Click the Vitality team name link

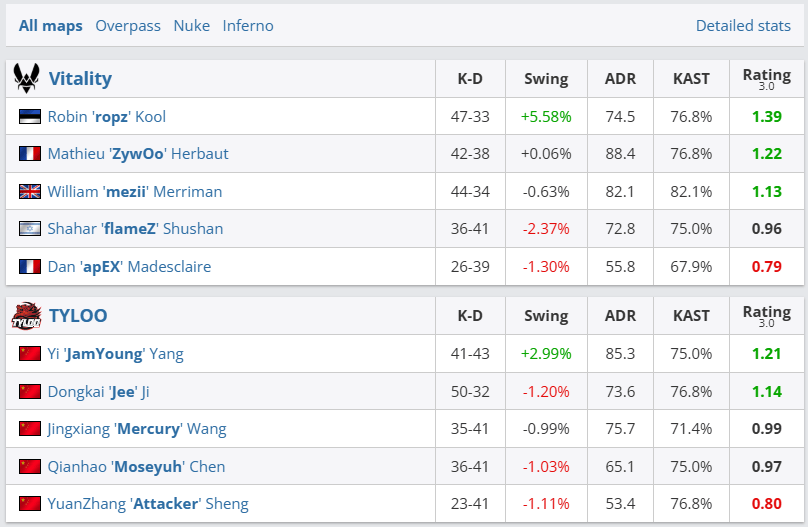pos(80,78)
